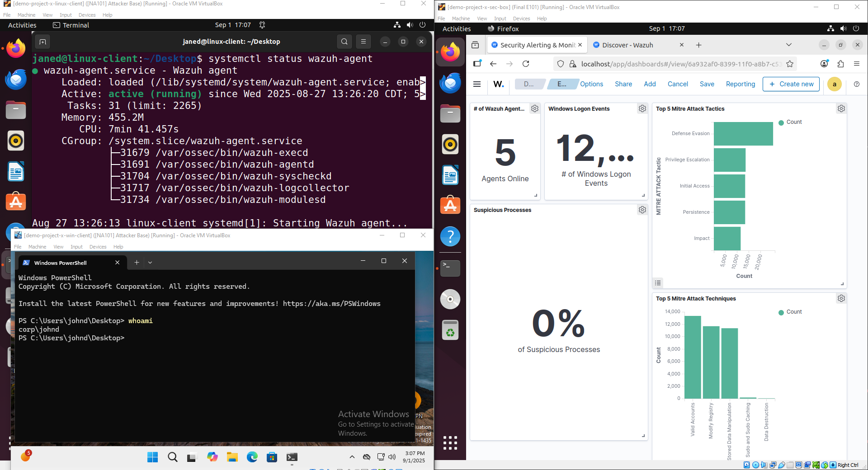Click the Create new button
The width and height of the screenshot is (868, 470).
point(791,84)
